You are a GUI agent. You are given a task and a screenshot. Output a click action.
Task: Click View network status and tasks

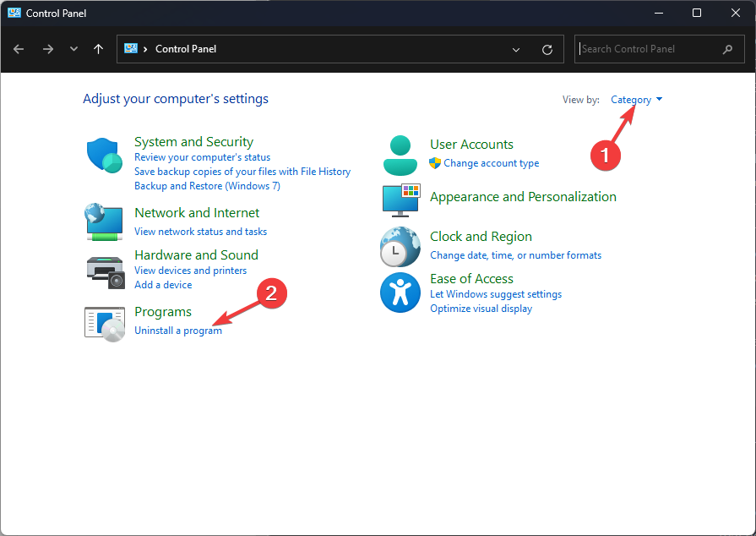click(x=200, y=232)
